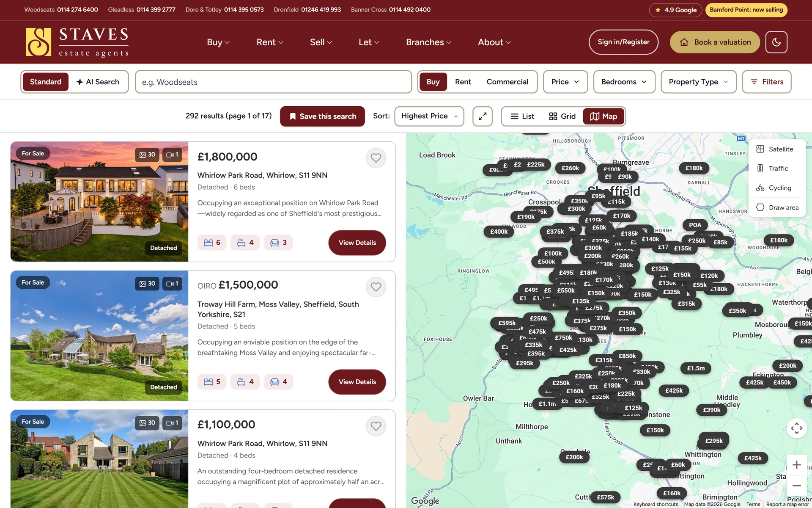View Details for £1,800,000 property

click(x=357, y=243)
